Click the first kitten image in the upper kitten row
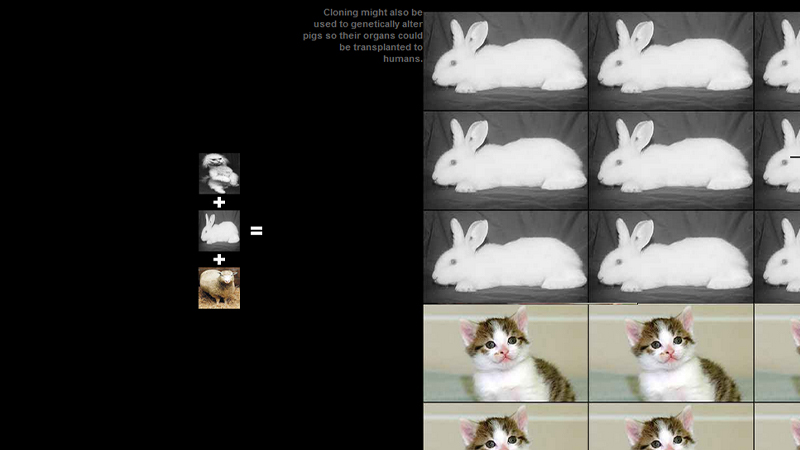The height and width of the screenshot is (450, 800). click(506, 353)
